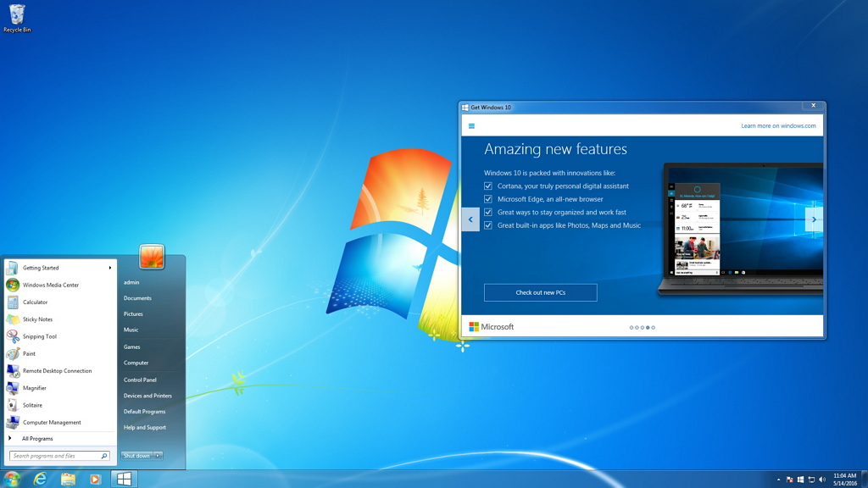Click Internet Explorer icon in the taskbar
The image size is (868, 488).
click(40, 480)
